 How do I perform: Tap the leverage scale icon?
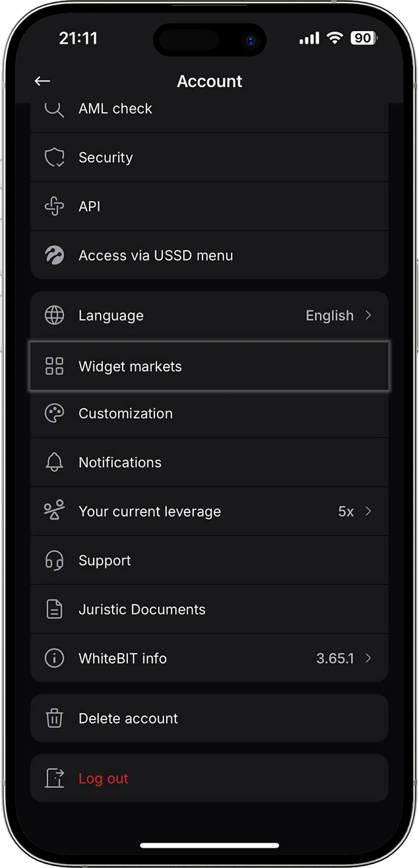[x=54, y=511]
